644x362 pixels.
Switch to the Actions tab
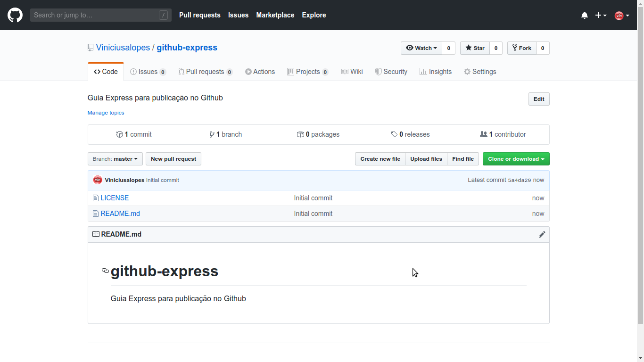pos(260,72)
